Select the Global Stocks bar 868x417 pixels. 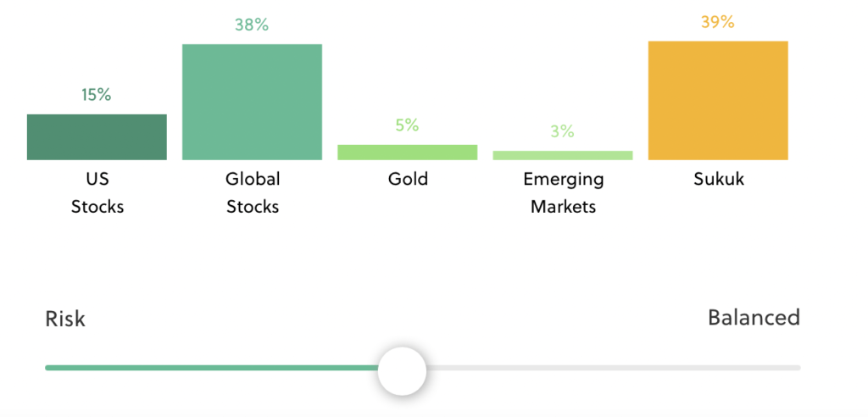pyautogui.click(x=252, y=102)
